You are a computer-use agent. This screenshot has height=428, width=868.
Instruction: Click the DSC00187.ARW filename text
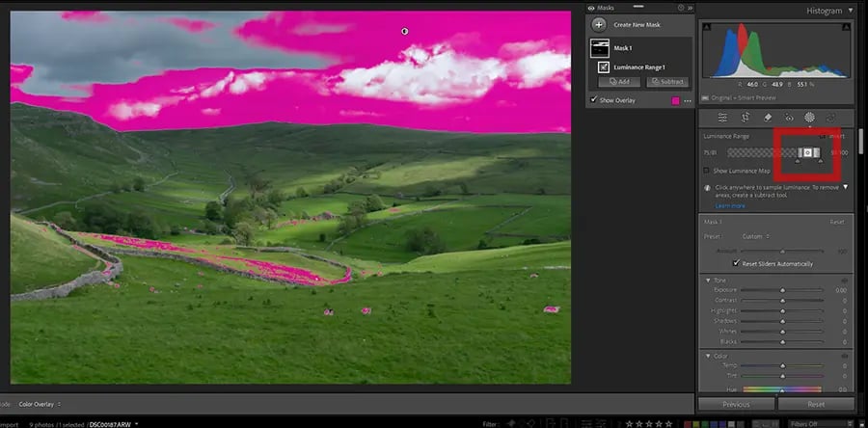110,425
